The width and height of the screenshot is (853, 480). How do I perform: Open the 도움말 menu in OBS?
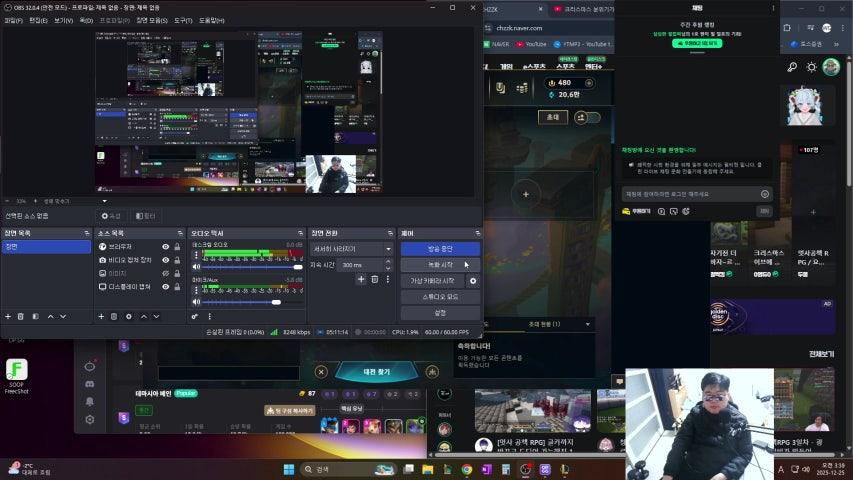point(212,20)
